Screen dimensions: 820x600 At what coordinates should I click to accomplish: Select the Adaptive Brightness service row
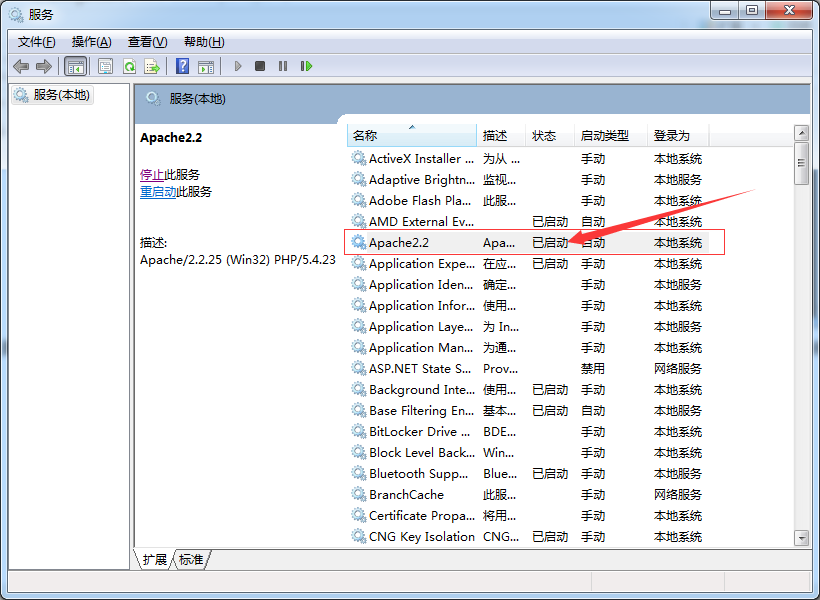[x=529, y=179]
